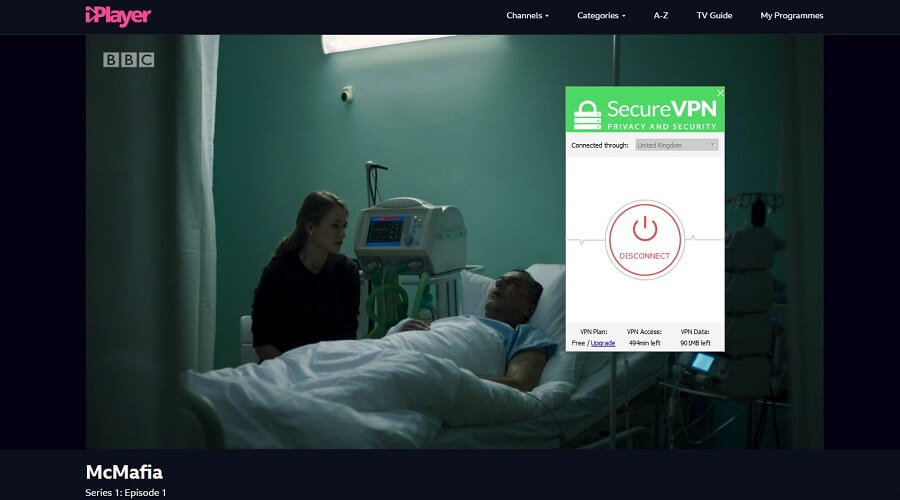Click the McMafia programme title

124,472
